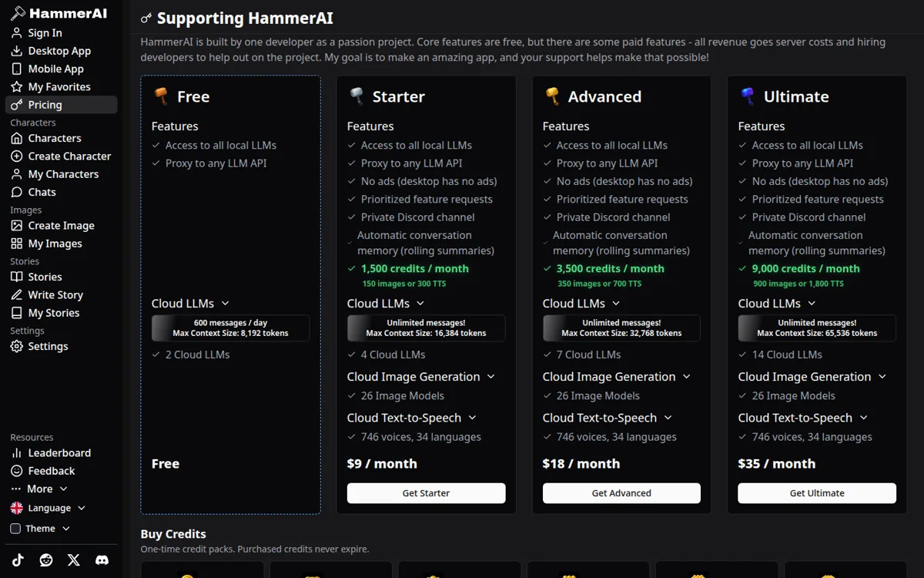The width and height of the screenshot is (924, 578).
Task: Click the Buy Credits heading
Action: click(173, 534)
